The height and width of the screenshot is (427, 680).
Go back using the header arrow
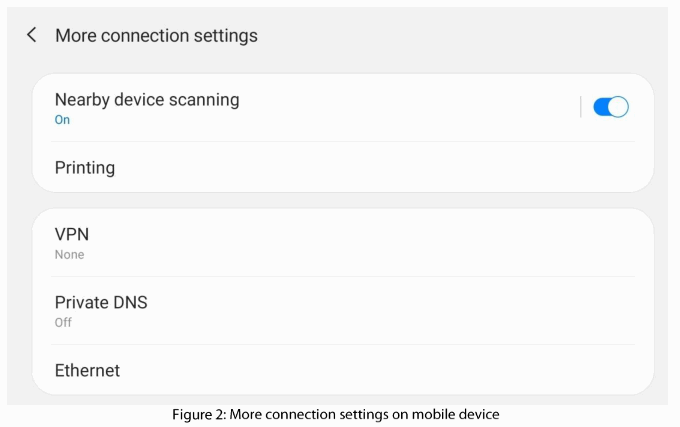(32, 35)
